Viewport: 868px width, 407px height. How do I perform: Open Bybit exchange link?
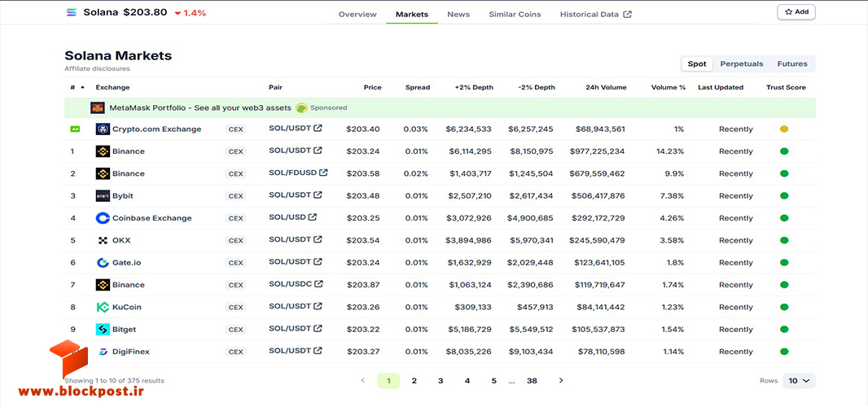[123, 195]
